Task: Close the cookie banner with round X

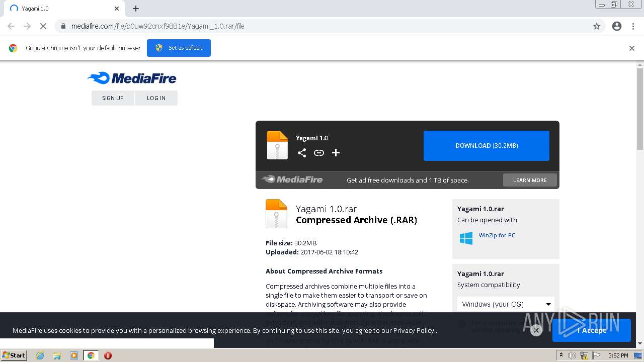Action: [536, 330]
